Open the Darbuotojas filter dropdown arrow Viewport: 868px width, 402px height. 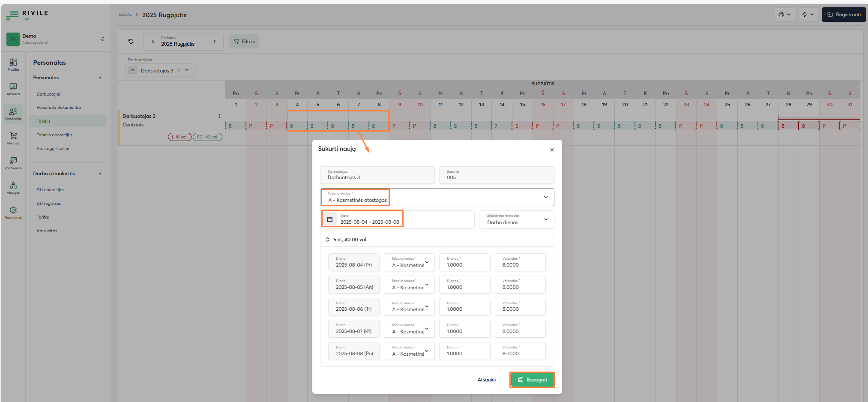pos(186,70)
